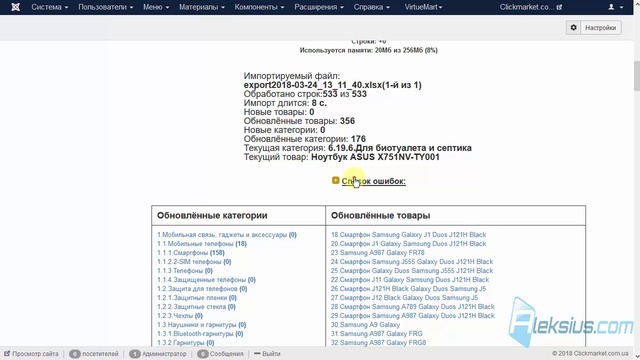
Task: Expand the Список ошибок plus icon
Action: pyautogui.click(x=336, y=180)
